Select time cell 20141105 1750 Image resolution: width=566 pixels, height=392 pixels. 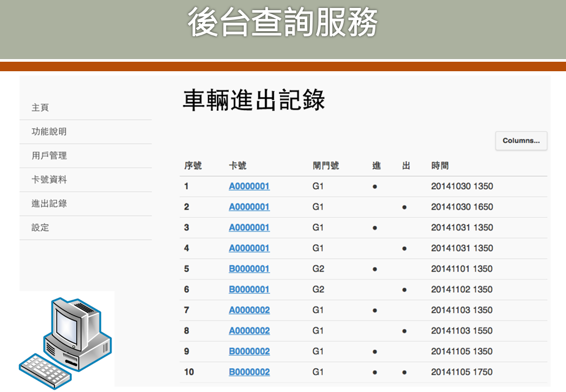(461, 372)
